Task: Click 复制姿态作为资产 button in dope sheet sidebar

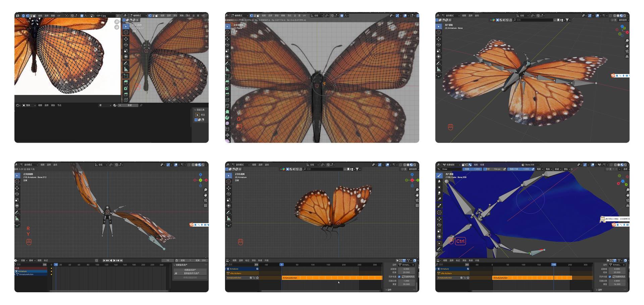Action: 190,273
